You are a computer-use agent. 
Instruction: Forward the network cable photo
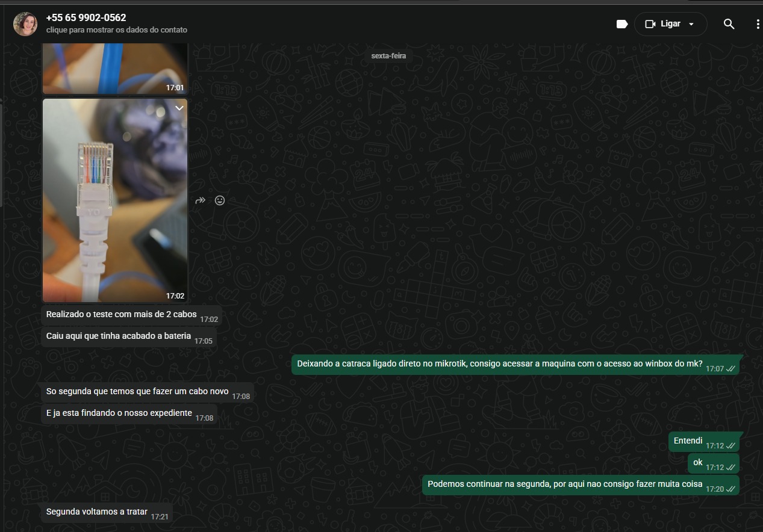[x=201, y=200]
